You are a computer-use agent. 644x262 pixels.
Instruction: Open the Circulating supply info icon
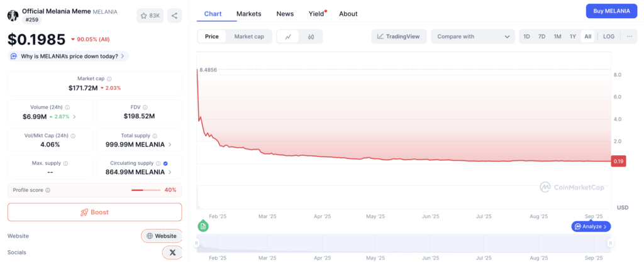[x=158, y=163]
